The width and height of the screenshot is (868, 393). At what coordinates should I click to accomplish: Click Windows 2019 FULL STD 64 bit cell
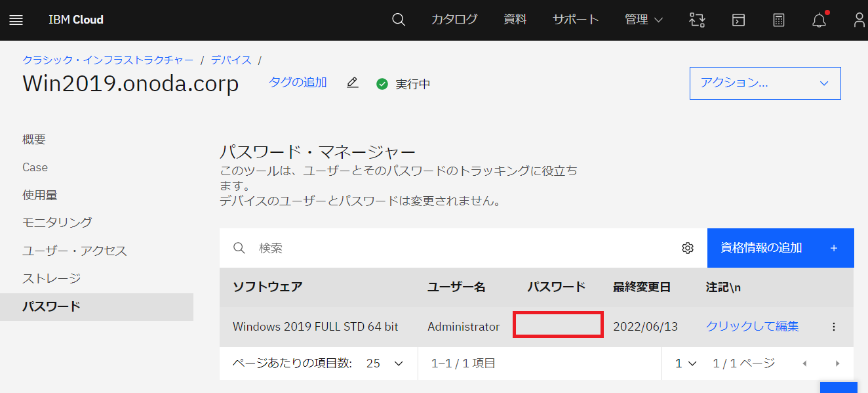315,327
